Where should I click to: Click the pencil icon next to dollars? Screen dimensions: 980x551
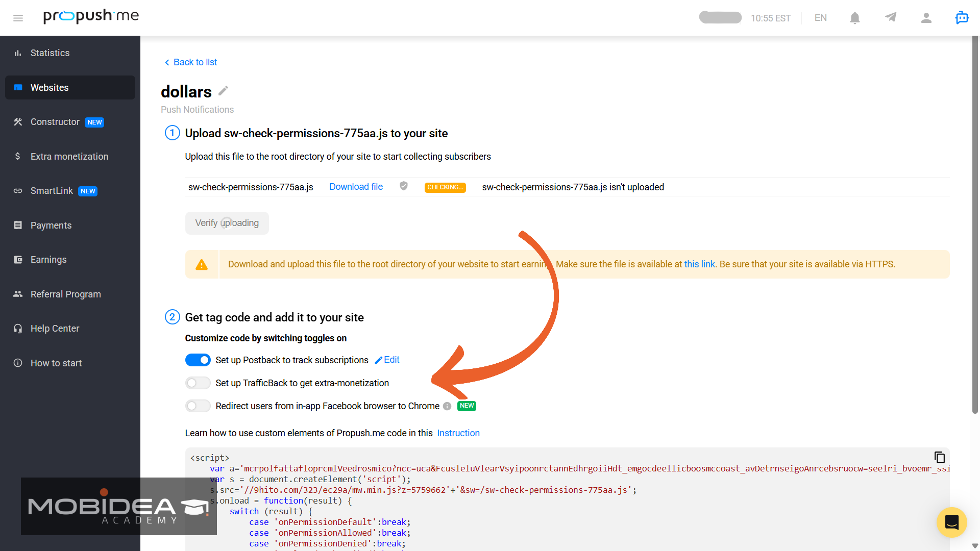[x=223, y=91]
